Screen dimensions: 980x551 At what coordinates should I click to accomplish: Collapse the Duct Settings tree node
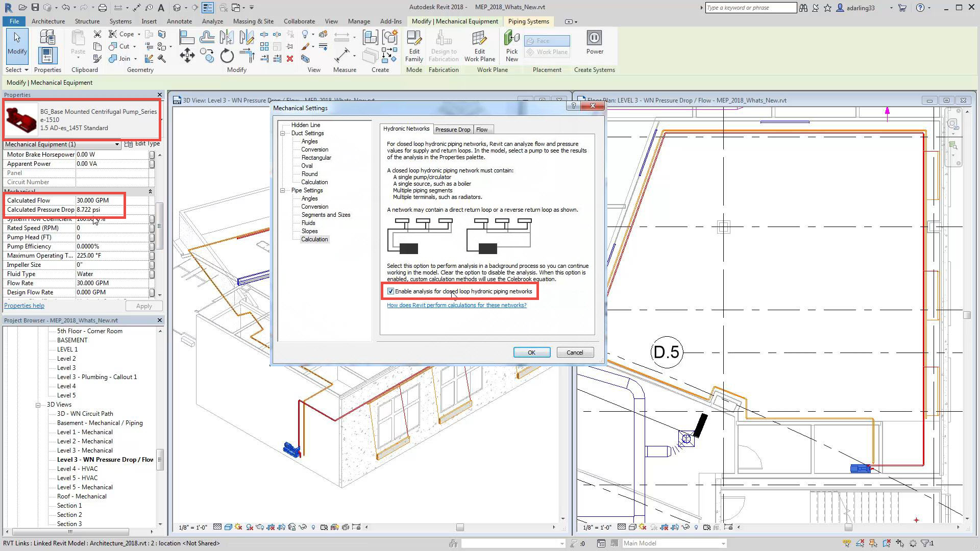282,134
